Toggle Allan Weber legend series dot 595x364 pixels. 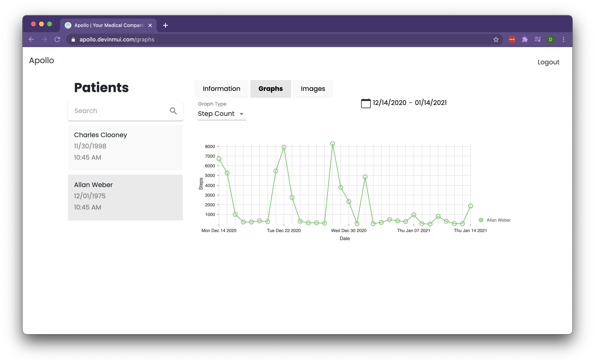pos(481,220)
